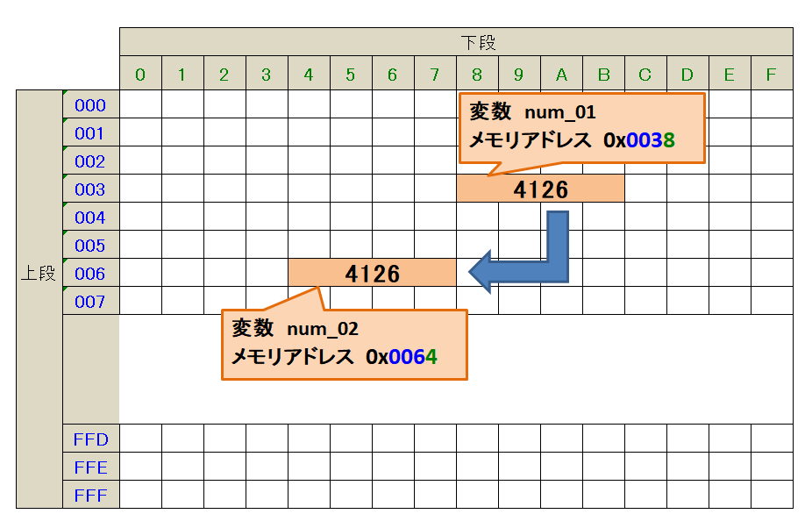Select column header 4

pos(309,75)
